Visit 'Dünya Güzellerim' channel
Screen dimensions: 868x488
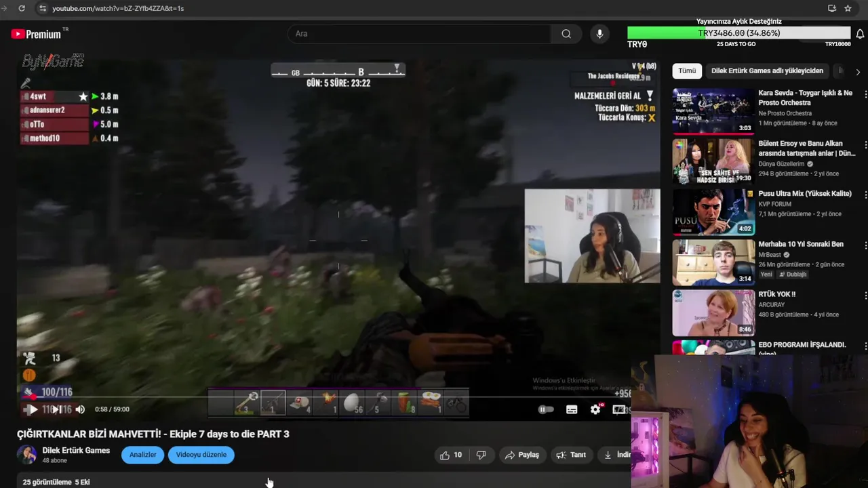point(781,164)
